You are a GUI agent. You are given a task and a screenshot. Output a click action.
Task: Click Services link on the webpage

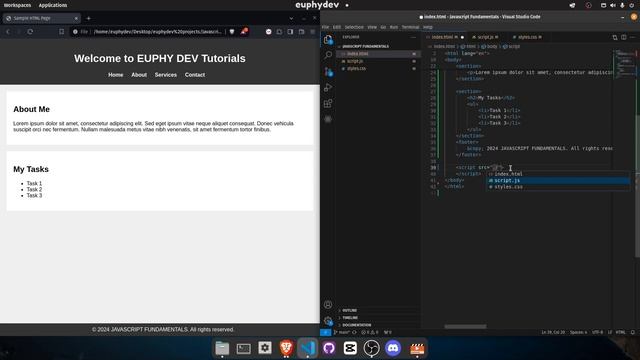[x=166, y=75]
